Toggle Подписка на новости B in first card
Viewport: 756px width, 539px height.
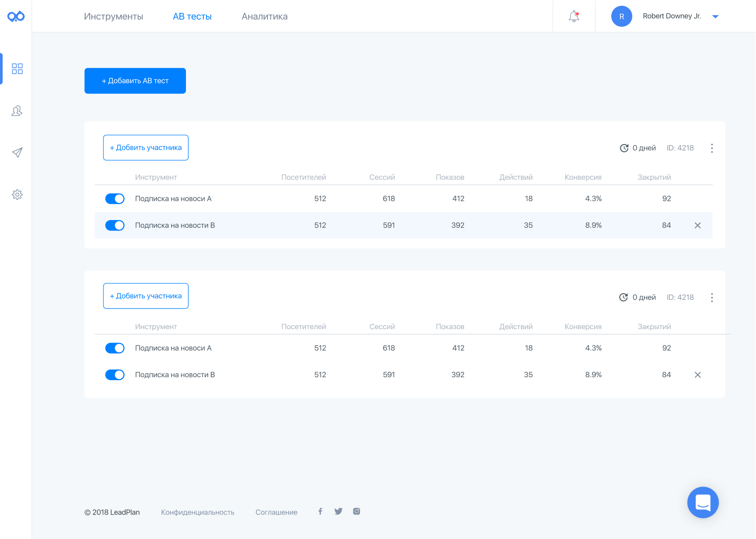(x=115, y=225)
